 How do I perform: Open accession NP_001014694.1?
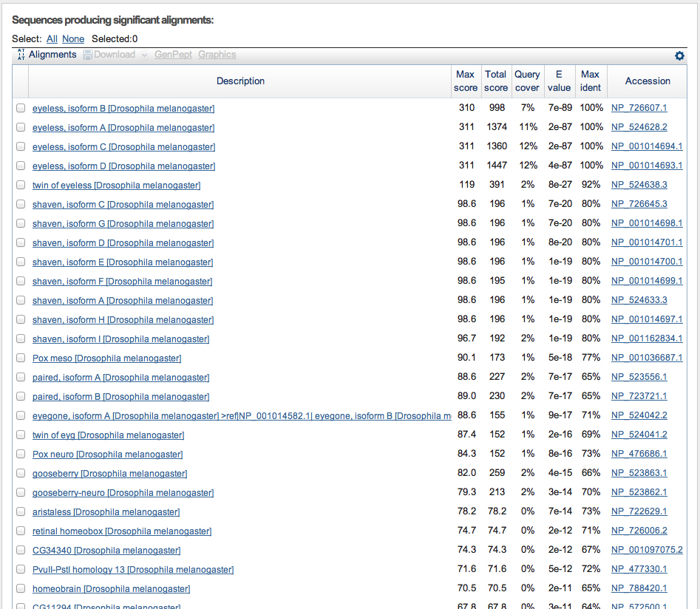[x=647, y=146]
